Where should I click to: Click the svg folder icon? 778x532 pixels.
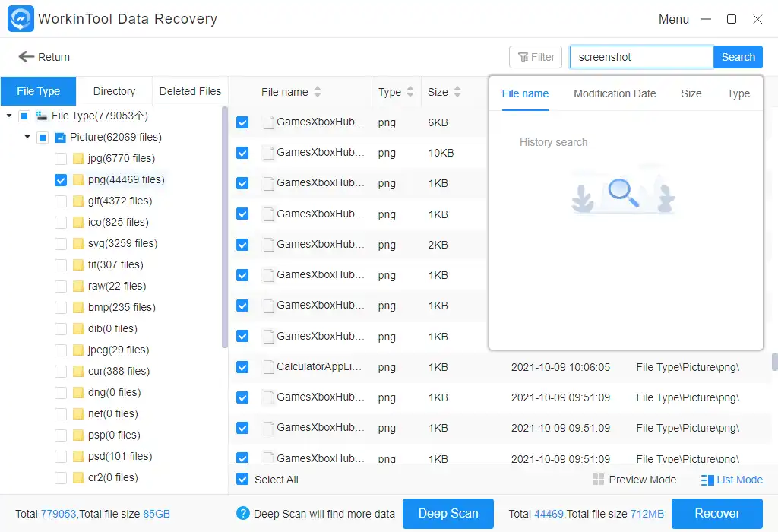pyautogui.click(x=78, y=244)
